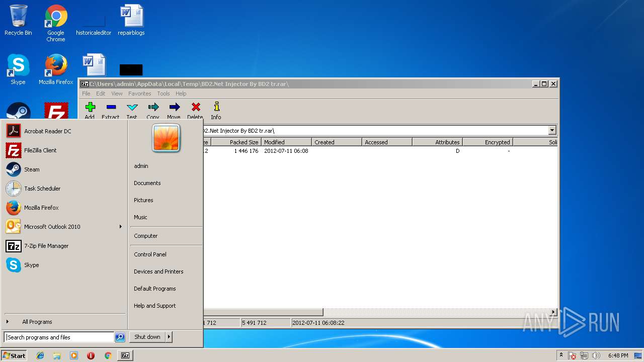
Task: Show hidden system tray icons
Action: 561,355
